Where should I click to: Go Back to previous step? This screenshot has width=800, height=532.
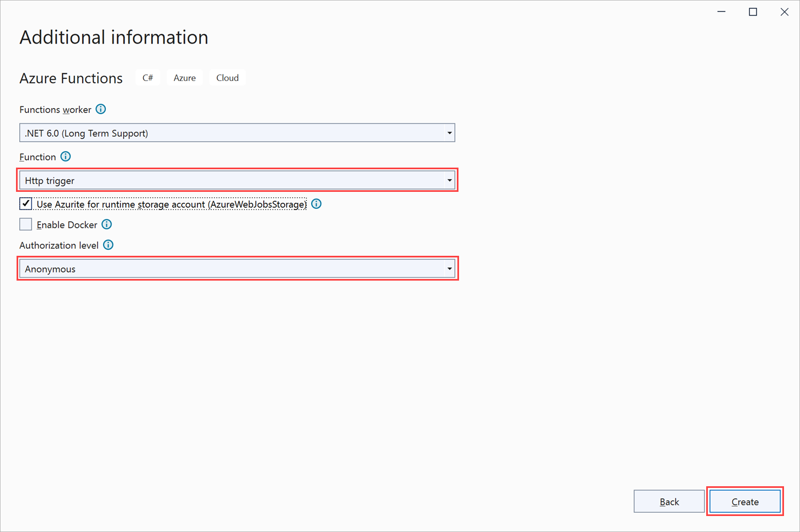[669, 502]
